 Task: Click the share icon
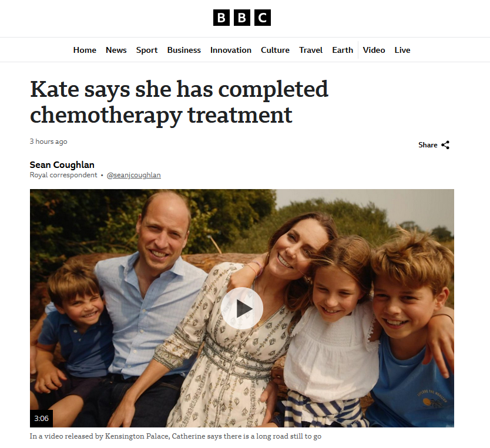[x=445, y=145]
